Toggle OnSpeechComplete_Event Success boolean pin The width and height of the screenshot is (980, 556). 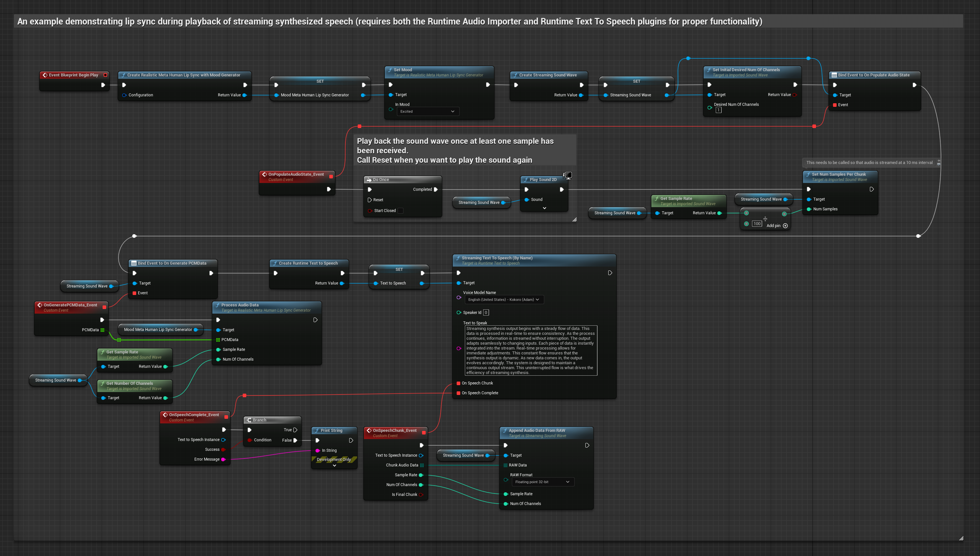click(223, 450)
